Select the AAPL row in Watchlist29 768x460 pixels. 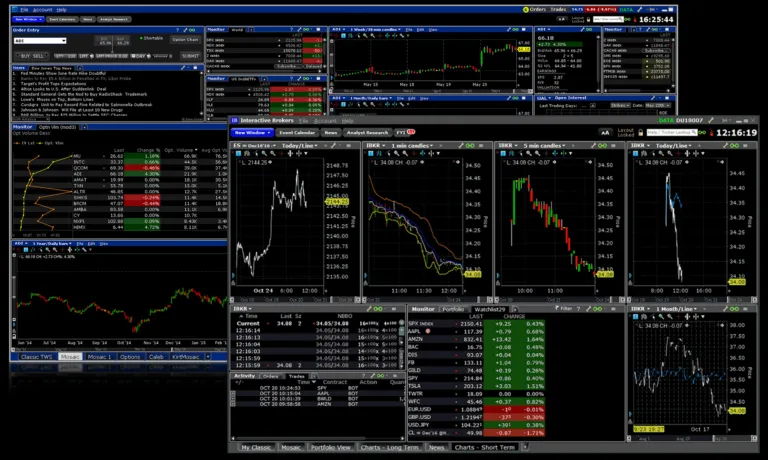476,332
